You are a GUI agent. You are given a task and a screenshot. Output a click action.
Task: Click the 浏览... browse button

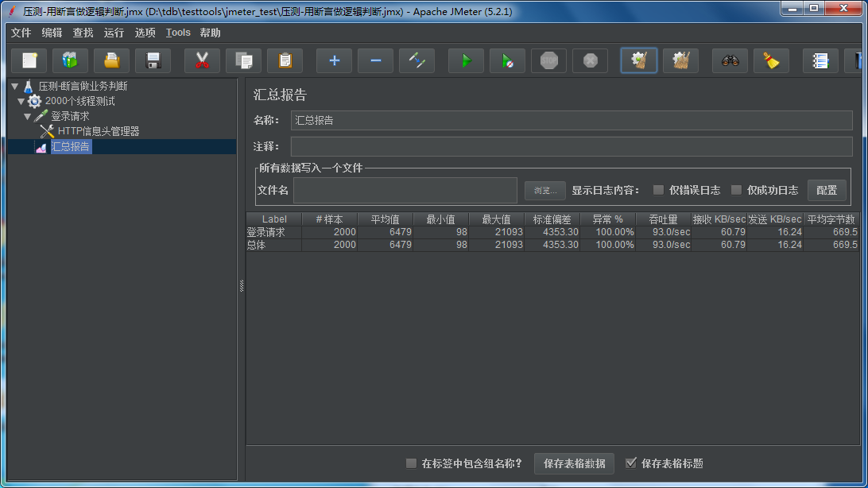pyautogui.click(x=545, y=190)
